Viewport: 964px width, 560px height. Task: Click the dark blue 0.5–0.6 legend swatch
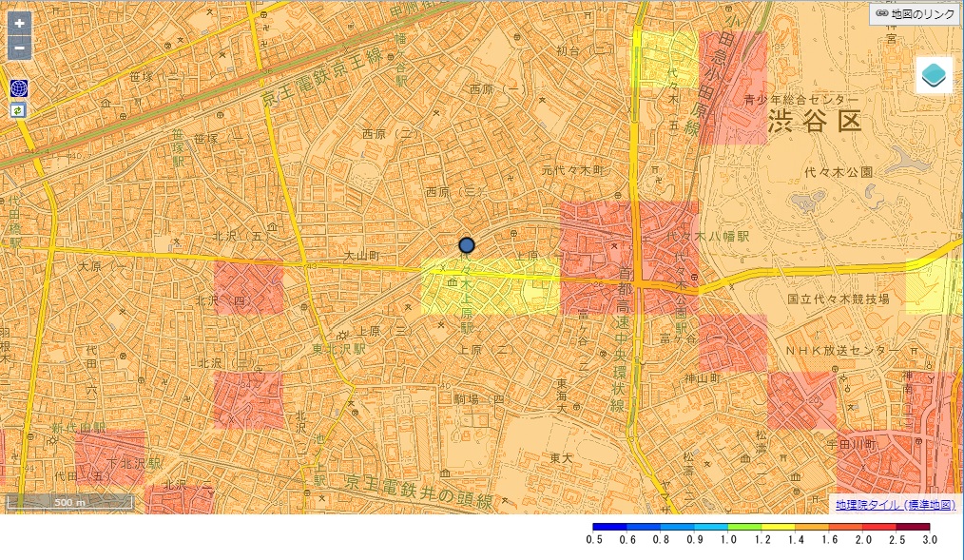click(x=608, y=526)
